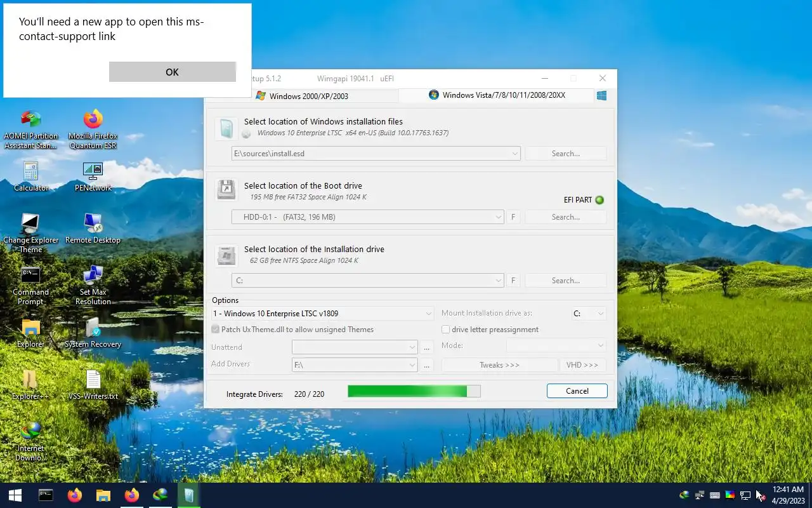Viewport: 812px width, 508px height.
Task: Open the monitor tray icon beside the clock
Action: click(745, 495)
